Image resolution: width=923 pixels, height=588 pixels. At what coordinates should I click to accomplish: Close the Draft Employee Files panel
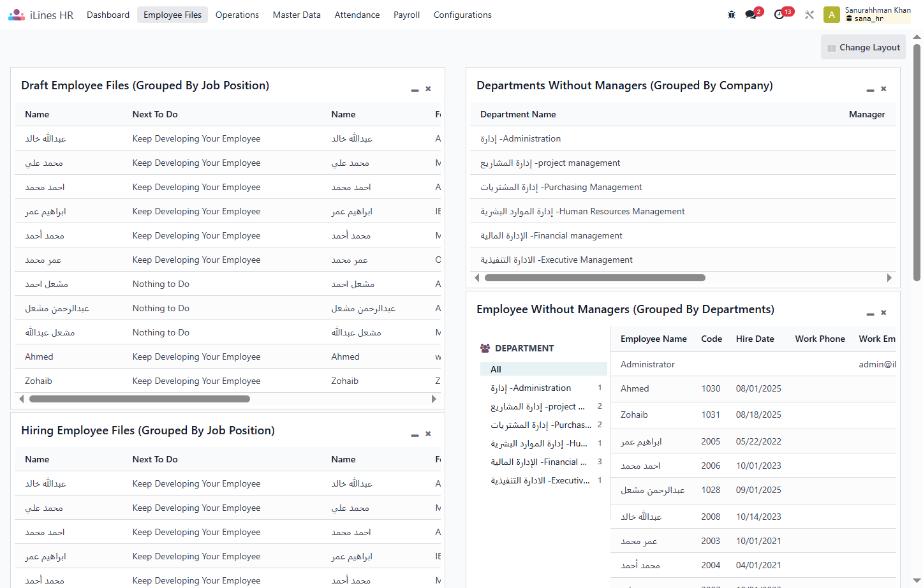click(428, 89)
